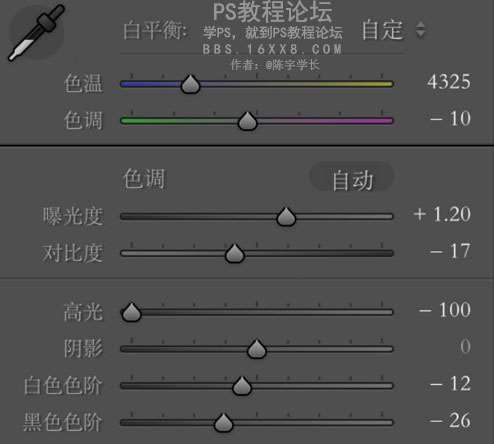Click the 色调 tint slider handle
The width and height of the screenshot is (494, 444).
247,121
